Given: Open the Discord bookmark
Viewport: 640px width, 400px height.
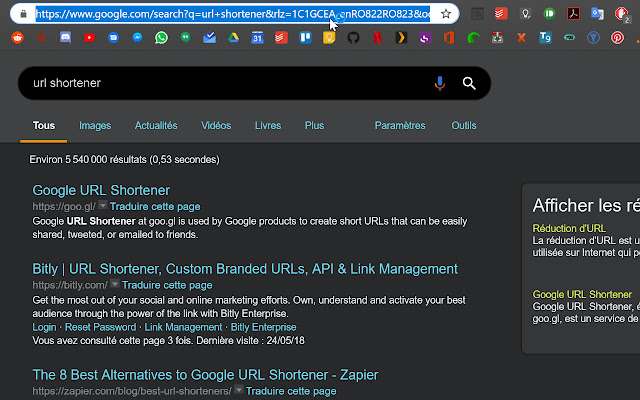Looking at the screenshot, I should click(x=65, y=38).
